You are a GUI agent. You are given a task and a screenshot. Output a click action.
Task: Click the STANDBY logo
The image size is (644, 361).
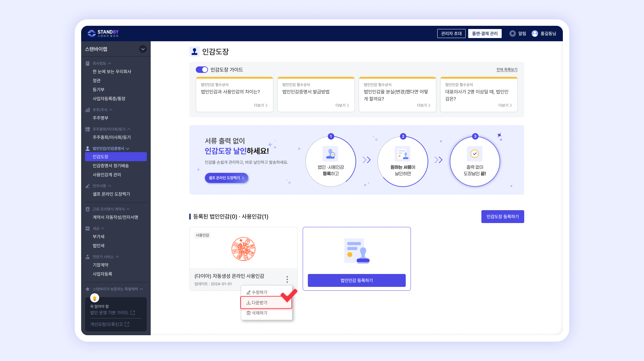click(103, 33)
